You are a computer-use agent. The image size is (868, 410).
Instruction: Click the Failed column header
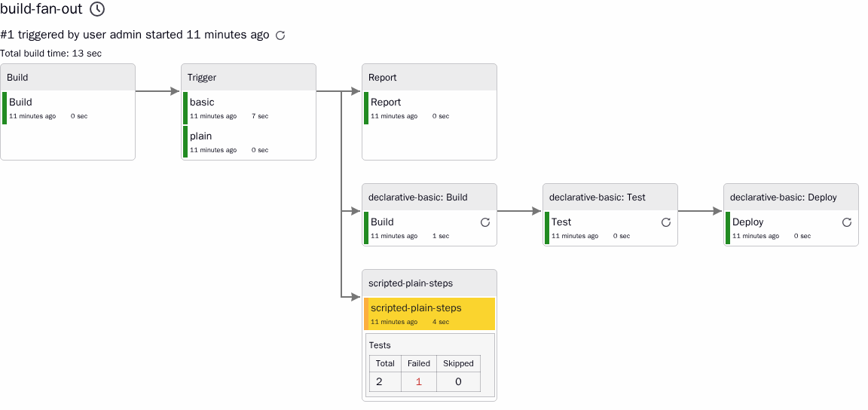418,363
